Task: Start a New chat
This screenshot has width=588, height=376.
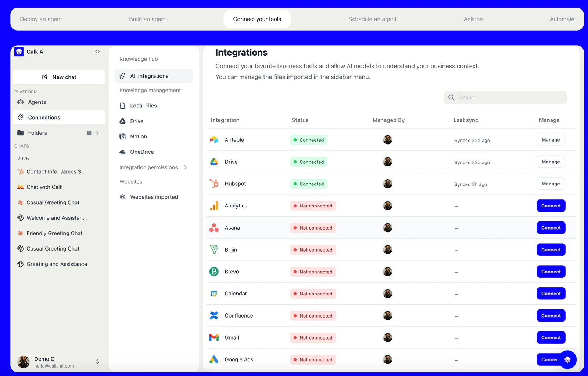Action: [59, 77]
